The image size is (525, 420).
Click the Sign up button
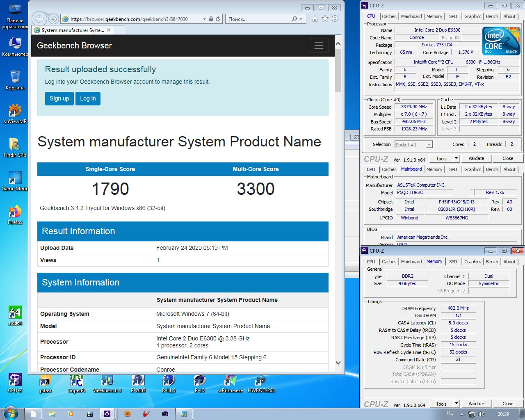tap(59, 98)
